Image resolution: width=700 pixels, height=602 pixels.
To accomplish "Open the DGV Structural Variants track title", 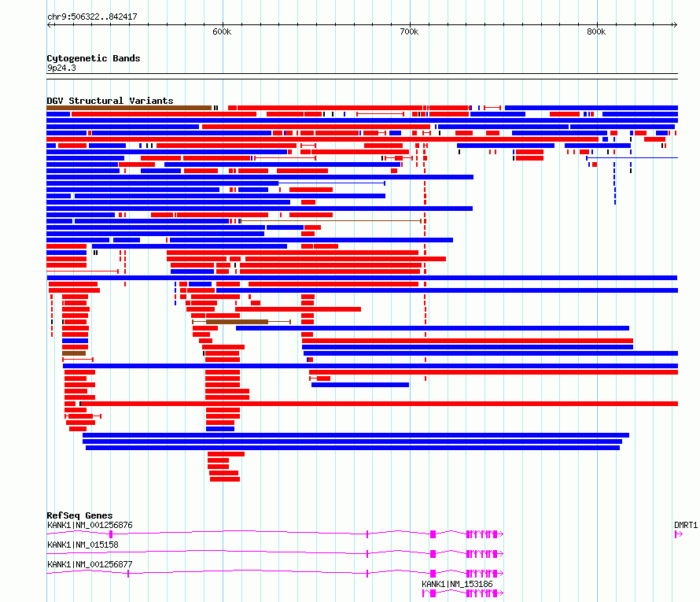I will pyautogui.click(x=110, y=101).
